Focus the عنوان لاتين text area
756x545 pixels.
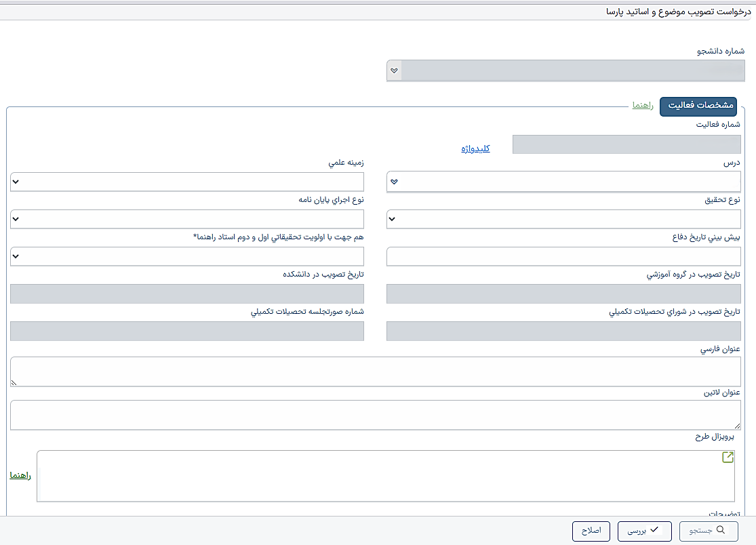(x=376, y=415)
